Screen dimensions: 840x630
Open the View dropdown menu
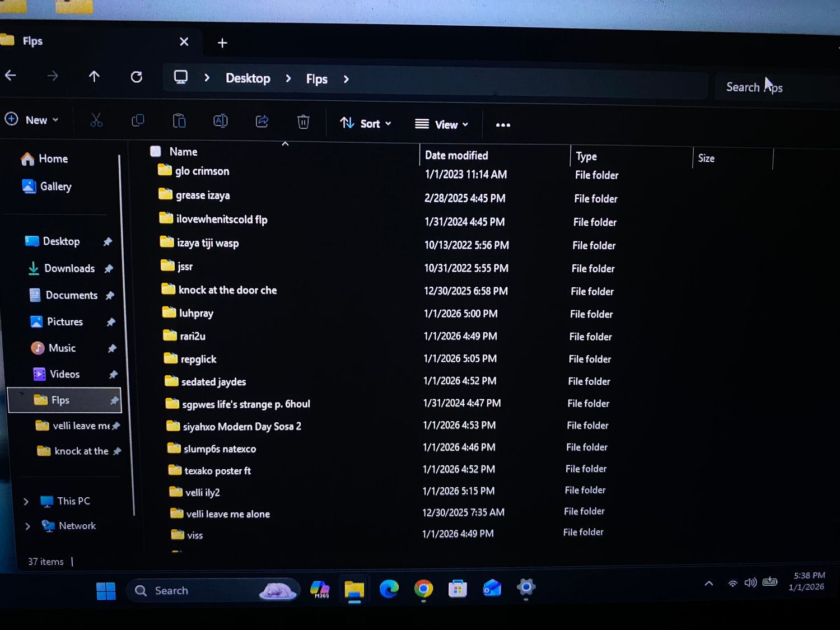(442, 124)
